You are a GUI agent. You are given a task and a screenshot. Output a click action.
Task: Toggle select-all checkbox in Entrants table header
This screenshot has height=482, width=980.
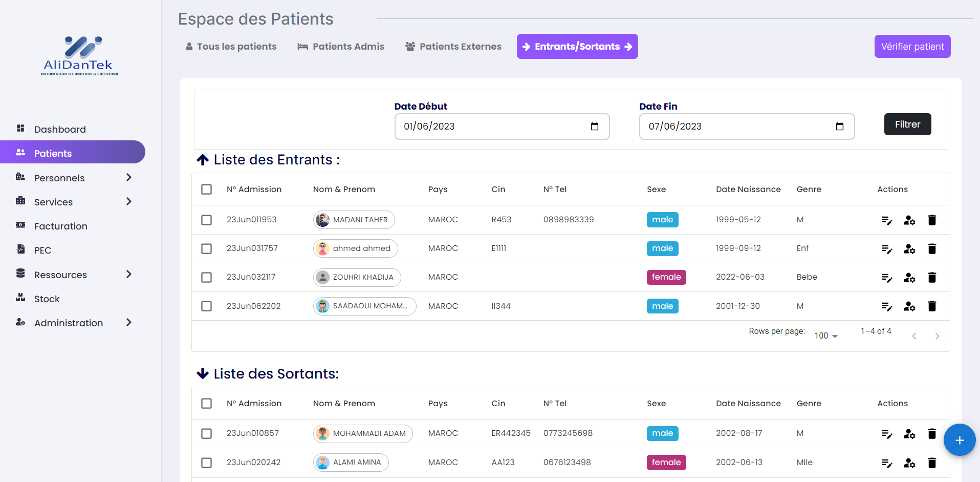[x=207, y=190]
